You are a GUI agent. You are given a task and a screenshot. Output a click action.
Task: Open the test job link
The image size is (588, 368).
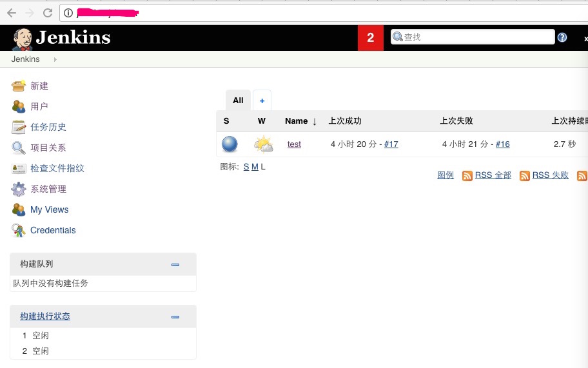coord(294,144)
